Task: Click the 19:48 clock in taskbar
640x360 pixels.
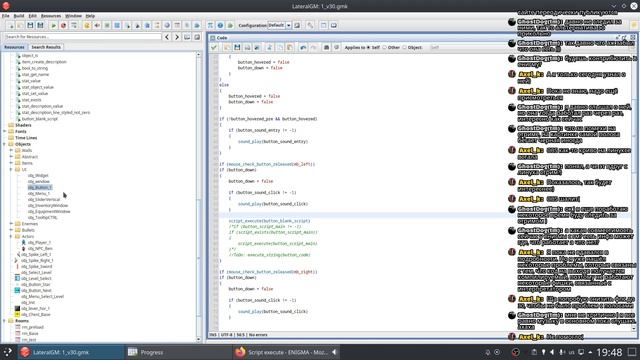Action: click(609, 352)
